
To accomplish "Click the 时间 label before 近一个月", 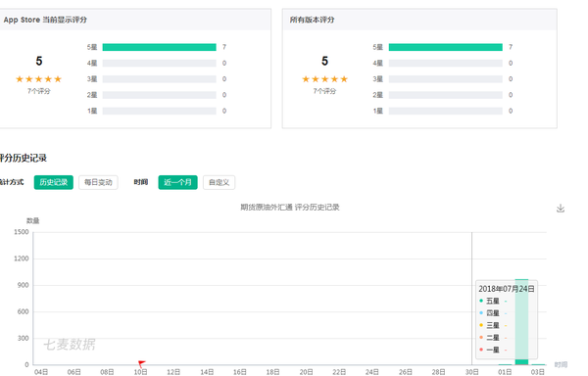I will click(x=141, y=182).
